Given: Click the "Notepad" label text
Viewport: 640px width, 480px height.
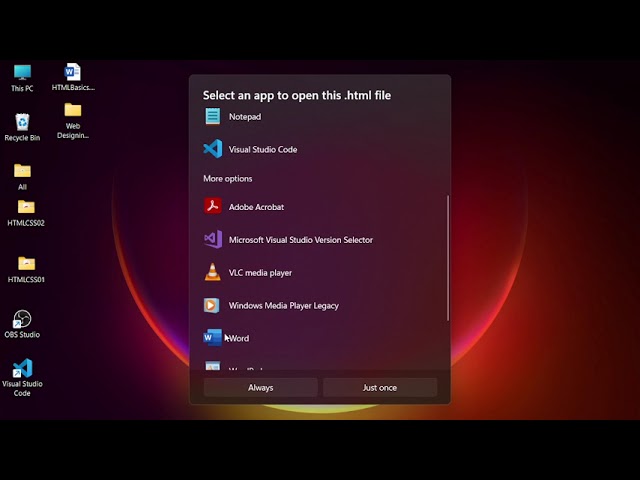Looking at the screenshot, I should [245, 117].
